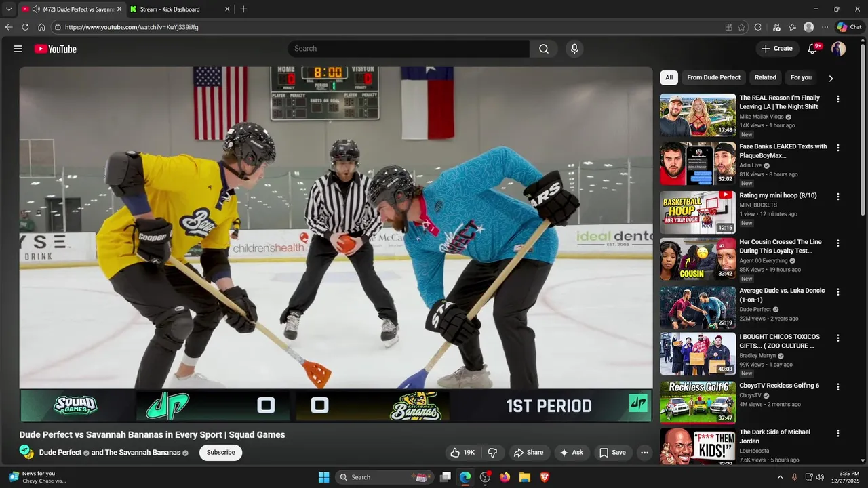
Task: Open browser extensions puzzle icon
Action: pyautogui.click(x=758, y=27)
